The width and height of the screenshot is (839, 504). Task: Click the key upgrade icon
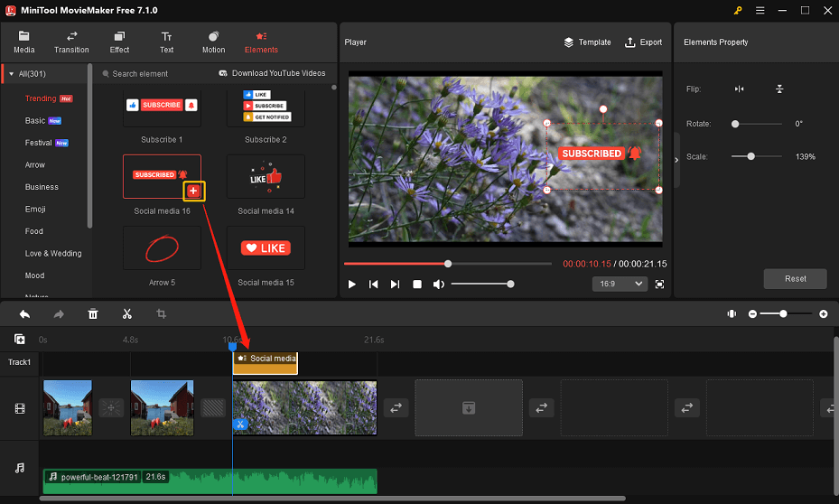[x=738, y=10]
